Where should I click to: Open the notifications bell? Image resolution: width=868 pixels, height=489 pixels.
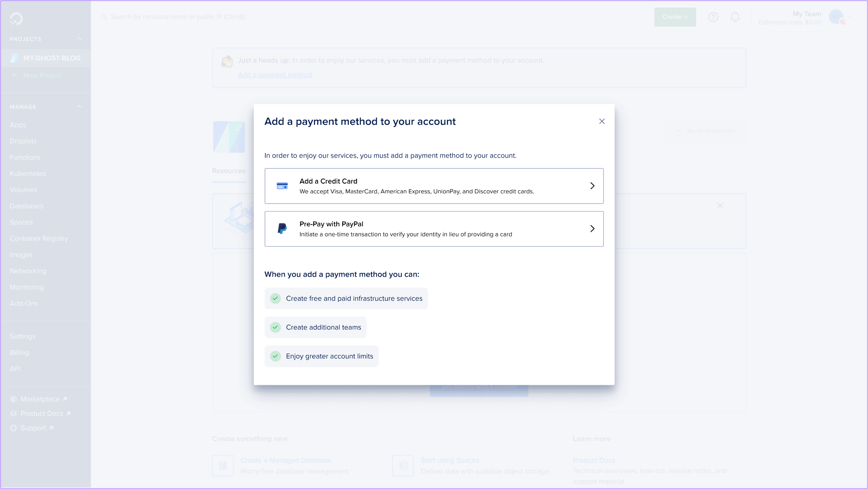pos(735,17)
